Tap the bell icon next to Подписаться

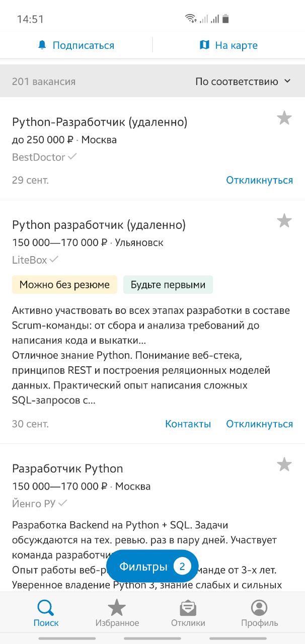tap(42, 45)
